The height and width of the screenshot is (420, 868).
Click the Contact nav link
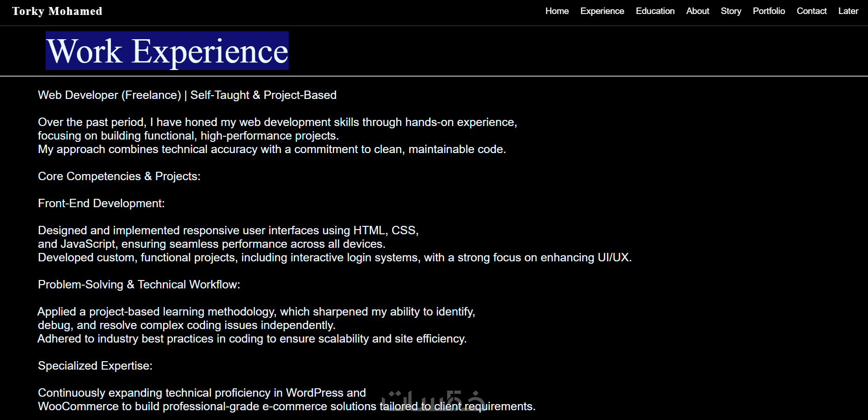tap(812, 11)
